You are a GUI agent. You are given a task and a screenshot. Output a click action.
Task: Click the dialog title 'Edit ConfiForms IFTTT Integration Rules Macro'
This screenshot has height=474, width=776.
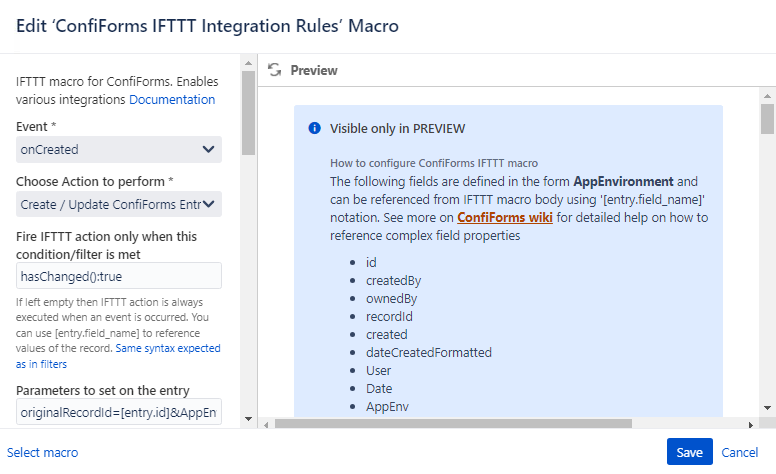tap(207, 26)
